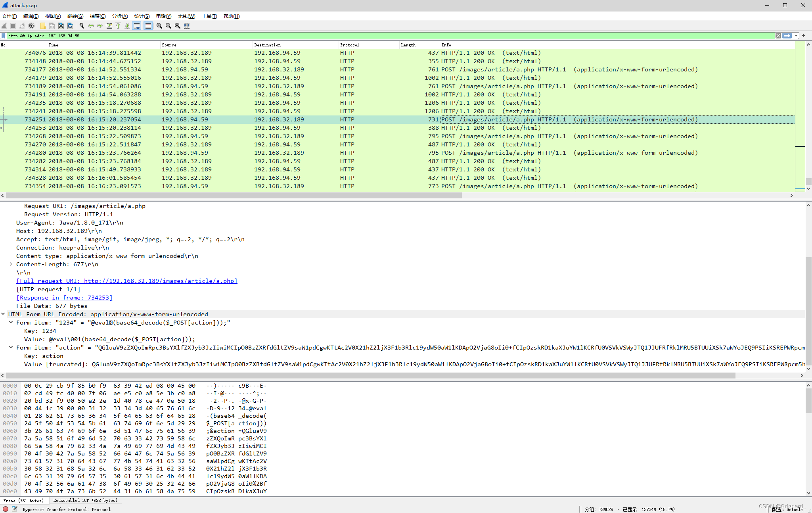
Task: Select packet number 734076 row
Action: pyautogui.click(x=397, y=53)
